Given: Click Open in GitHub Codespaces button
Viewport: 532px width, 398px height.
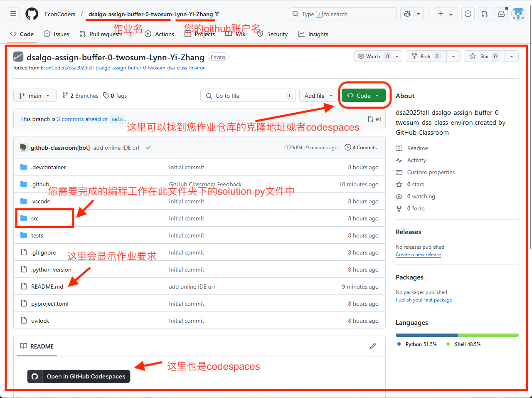Looking at the screenshot, I should click(79, 376).
